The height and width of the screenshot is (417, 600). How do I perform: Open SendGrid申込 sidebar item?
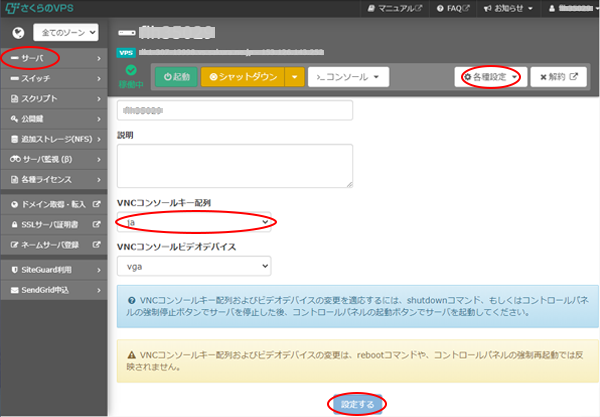tap(54, 290)
